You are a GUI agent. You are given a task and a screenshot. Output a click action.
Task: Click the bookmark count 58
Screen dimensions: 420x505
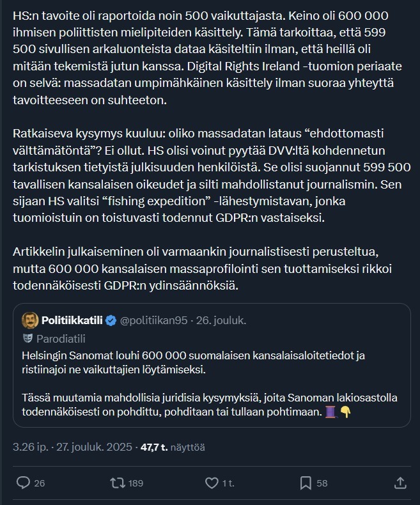pos(322,483)
